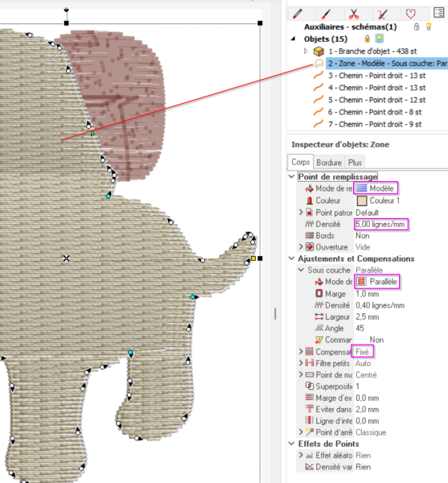Image resolution: width=448 pixels, height=483 pixels.
Task: Open the Parallèle underlay mode dropdown
Action: click(x=377, y=282)
